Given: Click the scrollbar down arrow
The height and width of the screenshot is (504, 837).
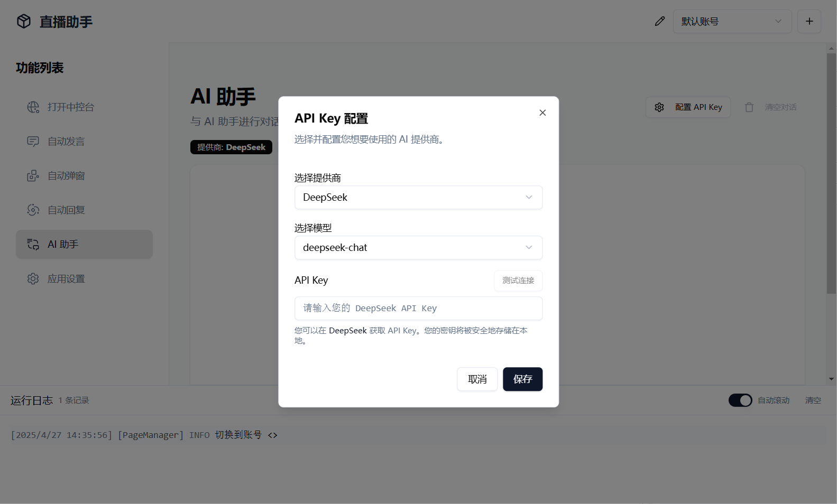Looking at the screenshot, I should tap(831, 379).
